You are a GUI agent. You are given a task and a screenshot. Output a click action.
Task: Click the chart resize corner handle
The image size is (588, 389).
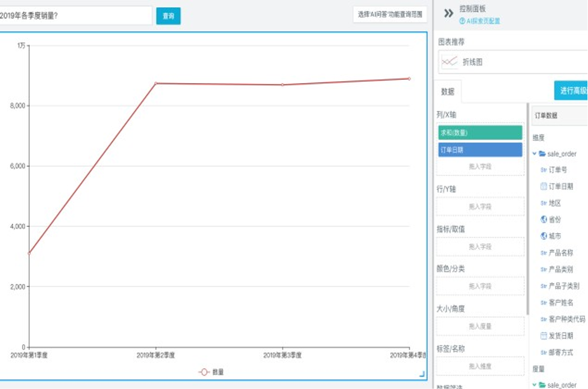click(x=422, y=374)
